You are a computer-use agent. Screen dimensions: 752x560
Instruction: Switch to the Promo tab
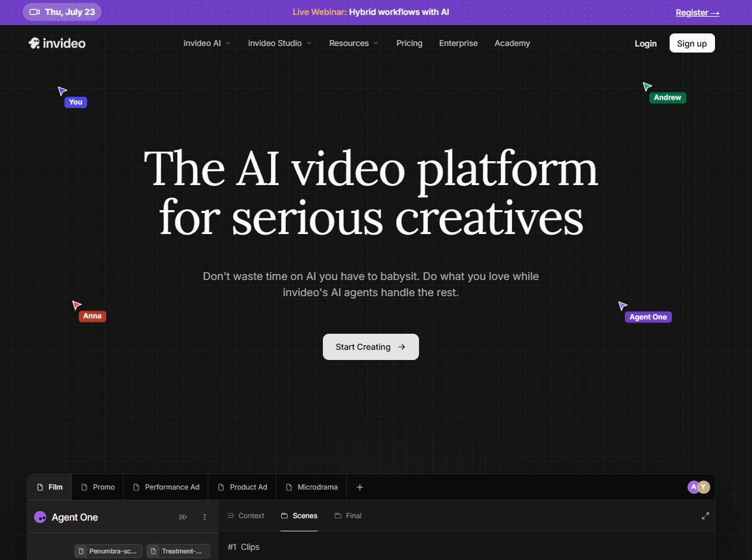pos(98,487)
